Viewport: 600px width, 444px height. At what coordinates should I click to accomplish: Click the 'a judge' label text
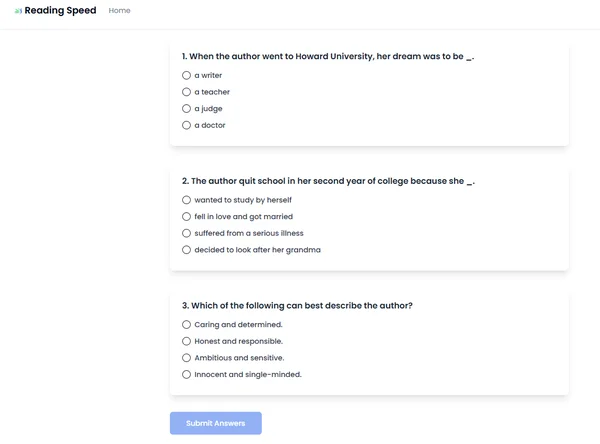pos(208,109)
